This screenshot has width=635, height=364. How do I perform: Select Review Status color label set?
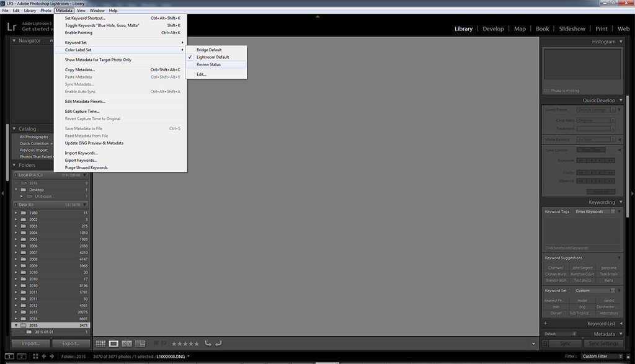[x=208, y=64]
